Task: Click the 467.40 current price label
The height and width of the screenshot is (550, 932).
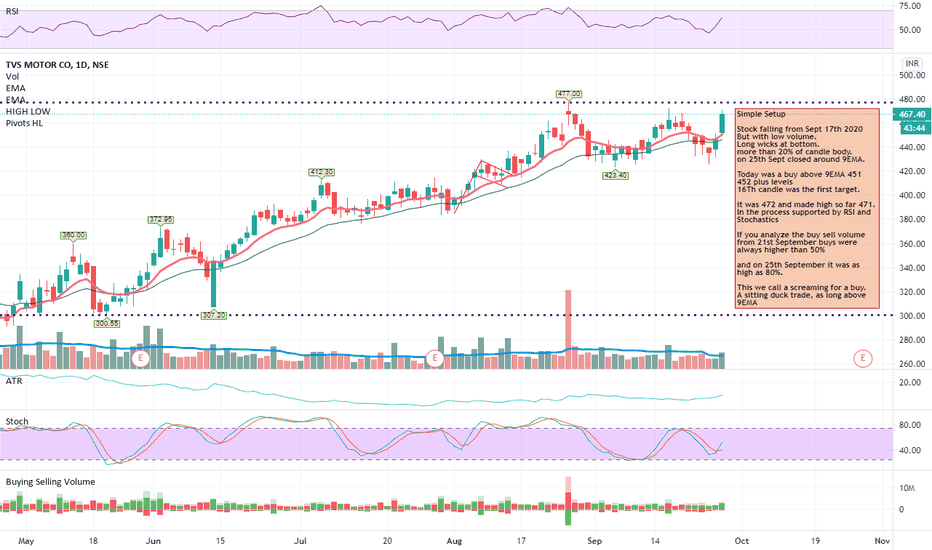Action: (912, 114)
